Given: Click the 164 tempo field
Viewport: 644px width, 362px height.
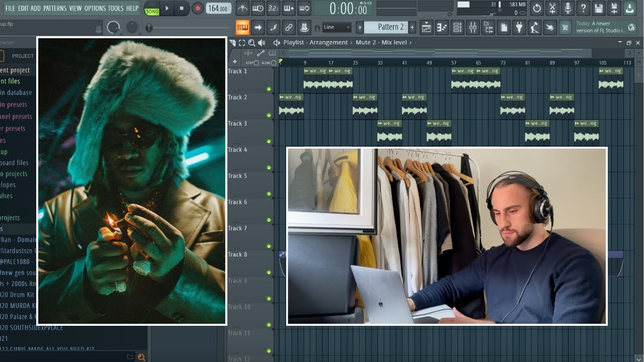Looking at the screenshot, I should pos(218,9).
